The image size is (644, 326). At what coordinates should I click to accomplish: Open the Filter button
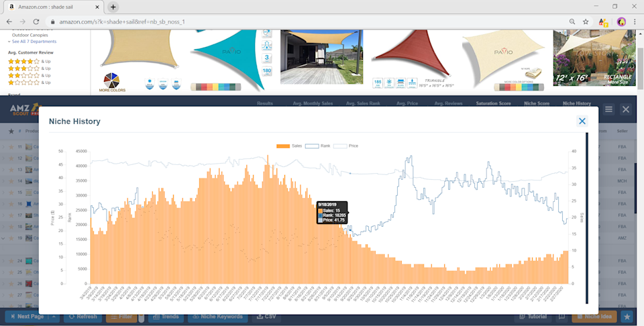pos(121,317)
